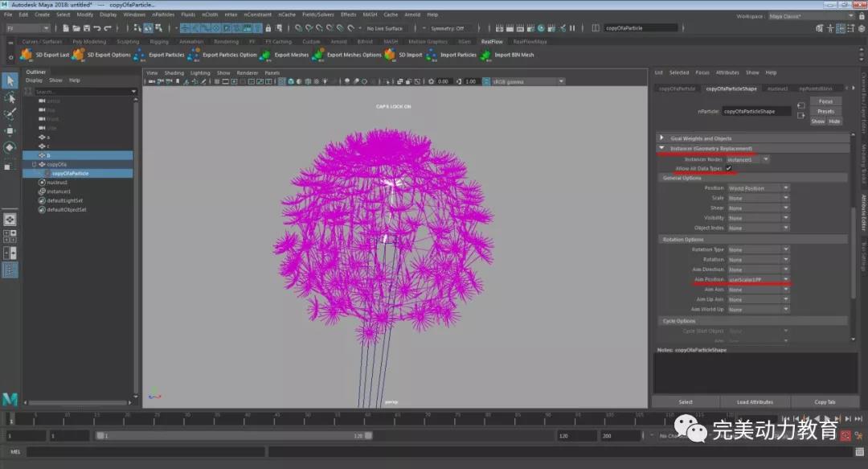
Task: Click the SD Export Last shelf icon
Action: pos(27,55)
